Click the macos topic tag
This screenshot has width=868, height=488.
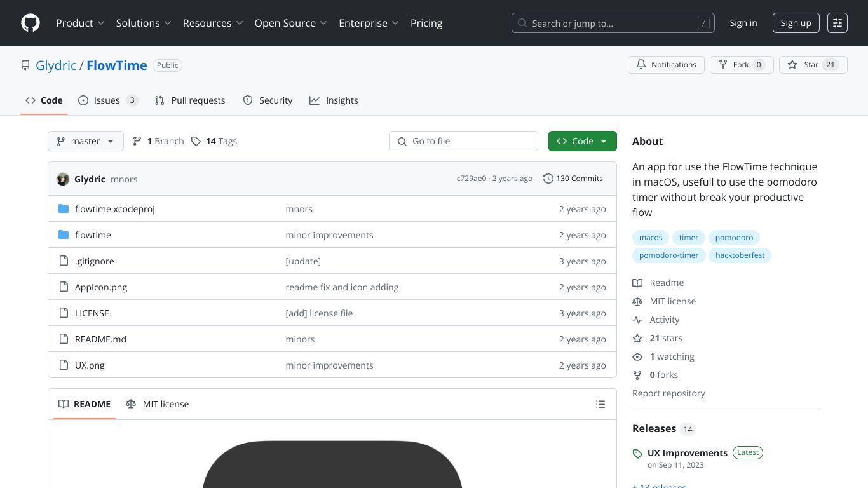[651, 238]
